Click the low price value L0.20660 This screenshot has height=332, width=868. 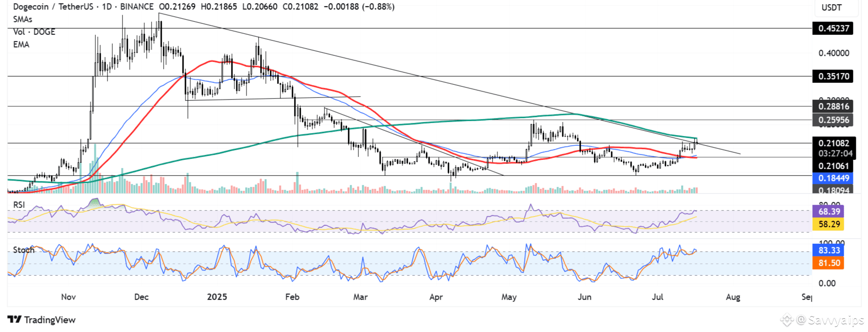(260, 7)
